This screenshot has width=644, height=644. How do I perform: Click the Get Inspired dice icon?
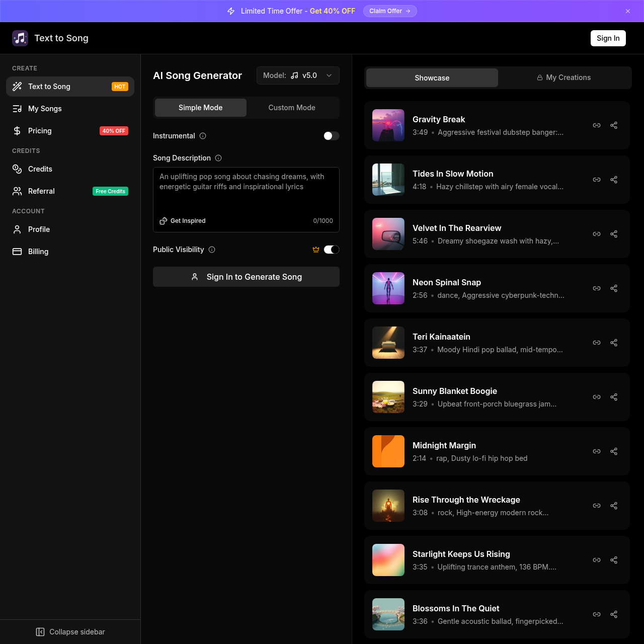pos(163,220)
